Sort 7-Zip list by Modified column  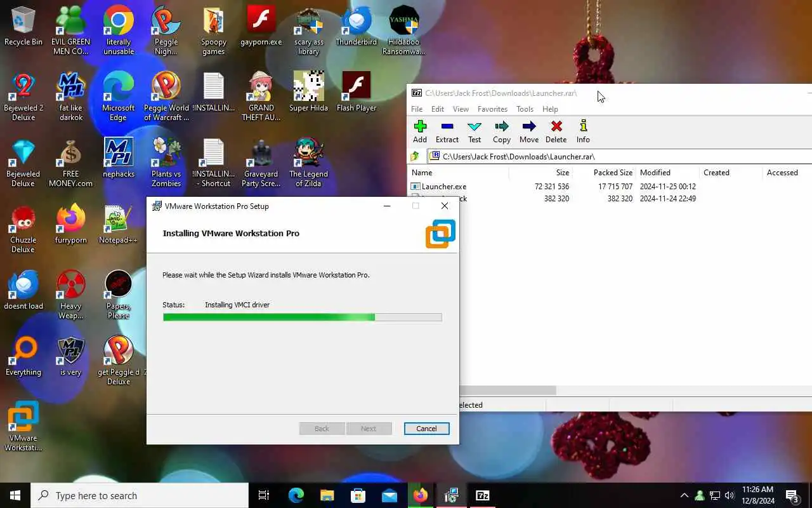[x=655, y=173]
